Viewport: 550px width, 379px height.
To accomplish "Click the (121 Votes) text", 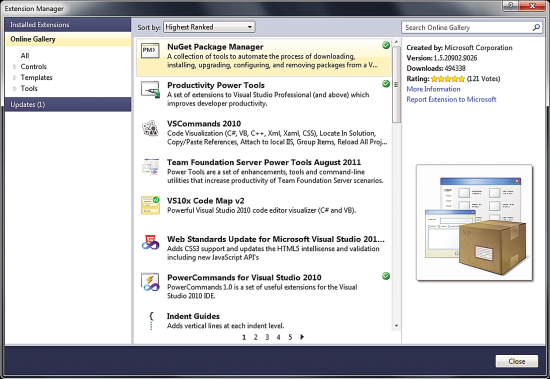I will pos(483,79).
